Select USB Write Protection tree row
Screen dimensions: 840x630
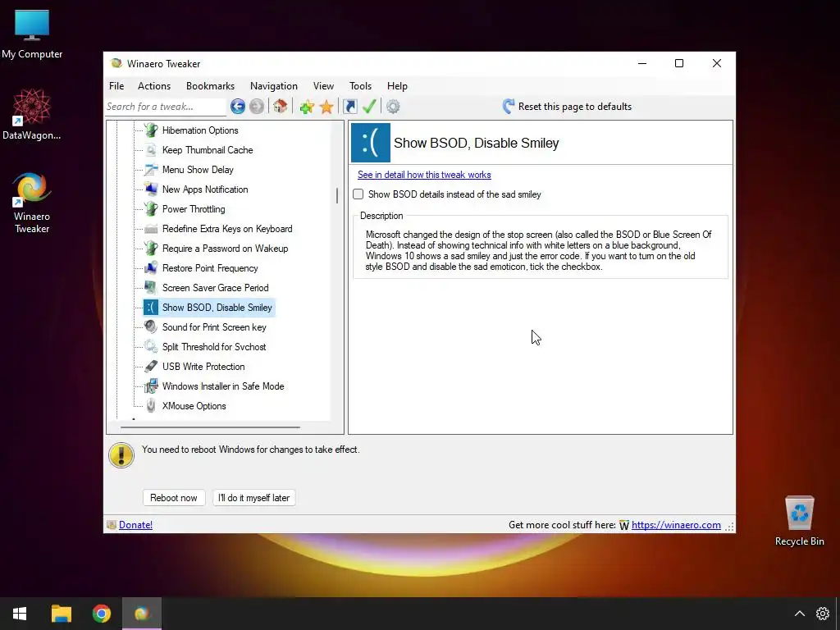pyautogui.click(x=203, y=367)
